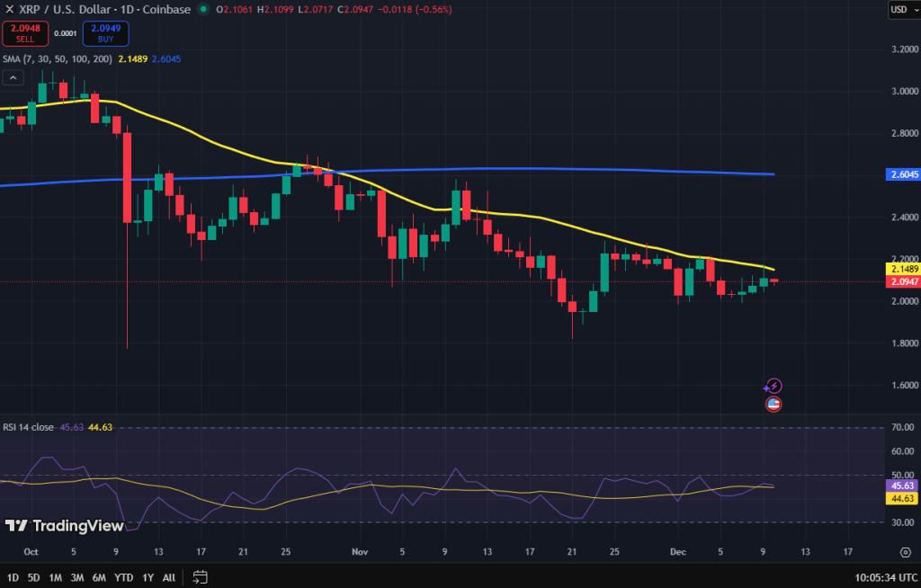Viewport: 921px width, 588px height.
Task: Click the XRP symbol logo icon
Action: (x=8, y=9)
